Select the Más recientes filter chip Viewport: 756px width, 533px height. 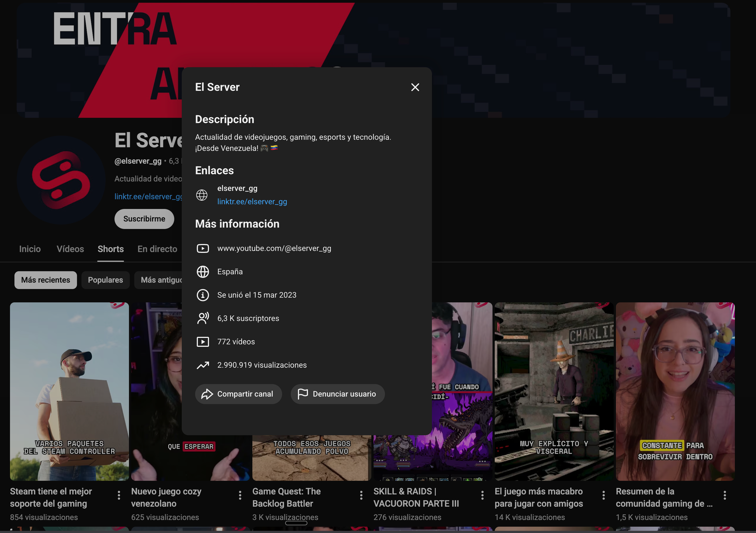click(x=46, y=280)
